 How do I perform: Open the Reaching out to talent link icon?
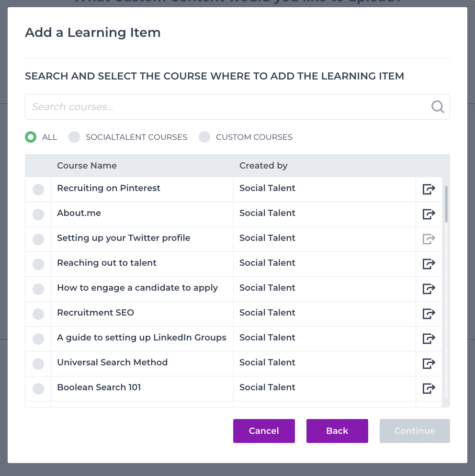429,264
